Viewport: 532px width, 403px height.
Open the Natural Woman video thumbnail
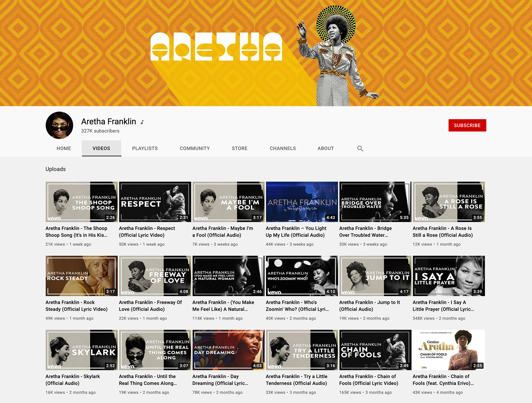coord(228,276)
